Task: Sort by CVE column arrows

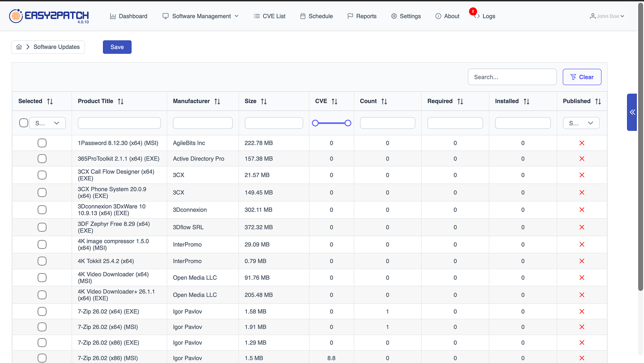Action: point(334,101)
